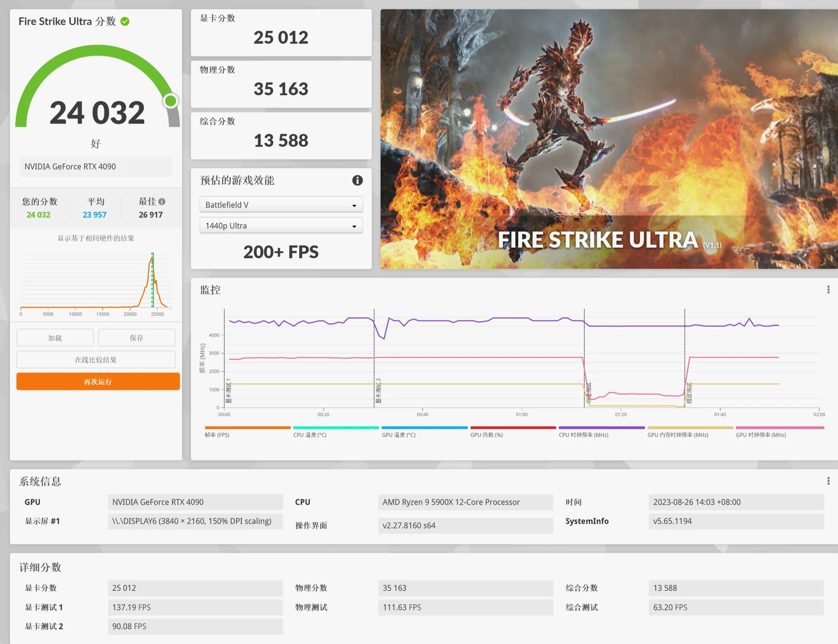
Task: Click the 监控 section heading
Action: [210, 290]
